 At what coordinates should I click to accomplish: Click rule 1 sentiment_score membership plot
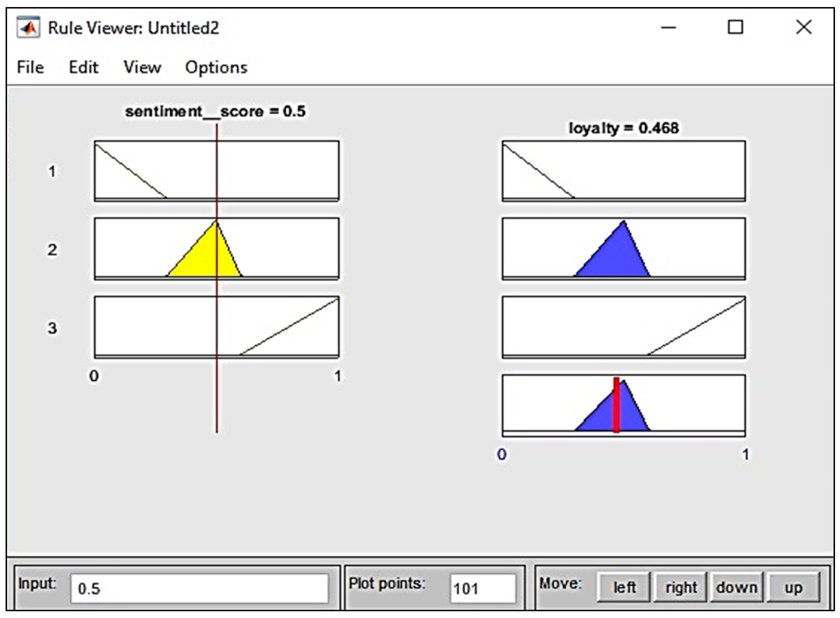217,171
